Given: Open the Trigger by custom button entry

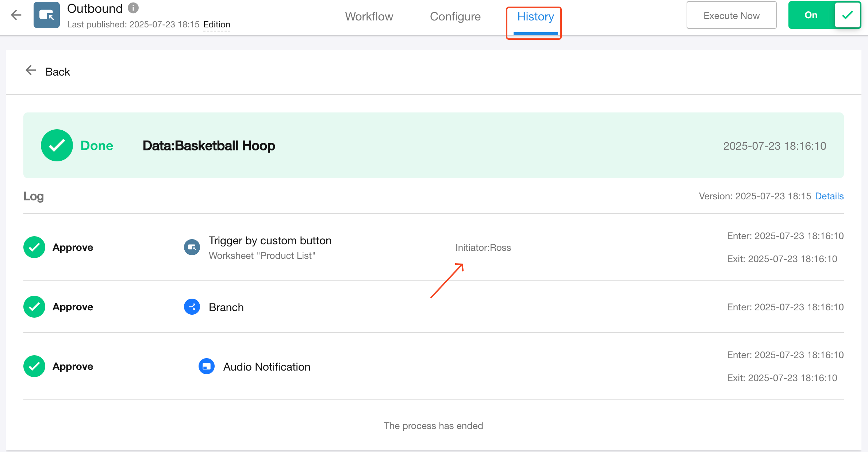Looking at the screenshot, I should pyautogui.click(x=270, y=241).
